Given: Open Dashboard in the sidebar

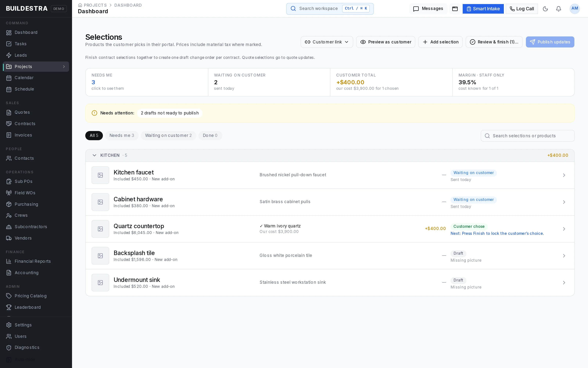Looking at the screenshot, I should click(36, 32).
